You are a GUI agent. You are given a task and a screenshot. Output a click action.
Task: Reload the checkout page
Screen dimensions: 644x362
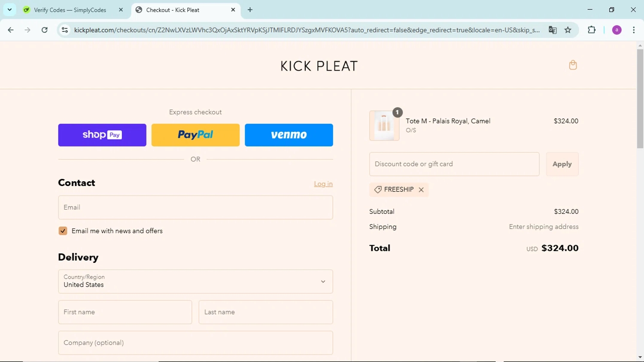pos(45,30)
